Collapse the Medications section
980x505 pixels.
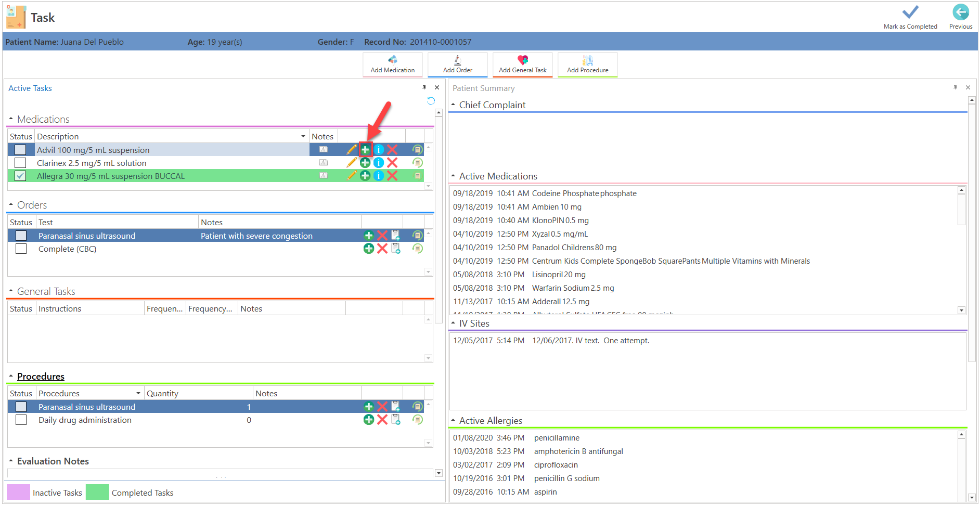click(11, 119)
